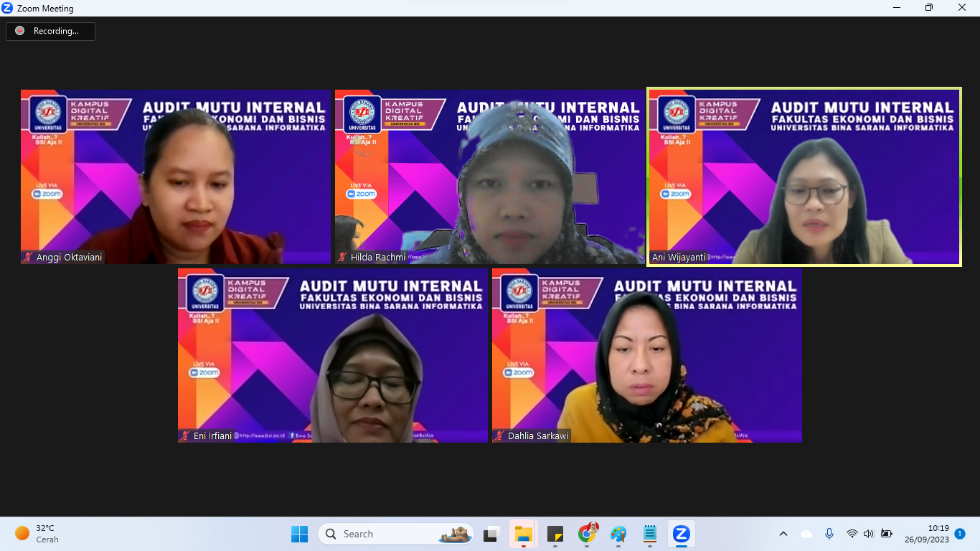The image size is (980, 551).
Task: Click the microphone tray icon
Action: pos(829,534)
